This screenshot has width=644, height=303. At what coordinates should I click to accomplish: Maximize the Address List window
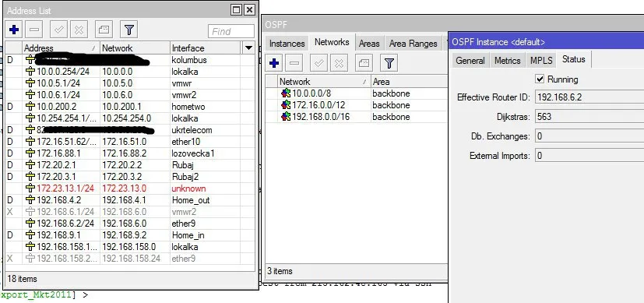(236, 10)
